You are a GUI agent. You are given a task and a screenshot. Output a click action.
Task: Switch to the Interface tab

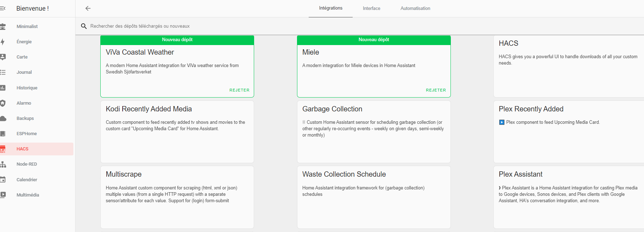point(371,8)
